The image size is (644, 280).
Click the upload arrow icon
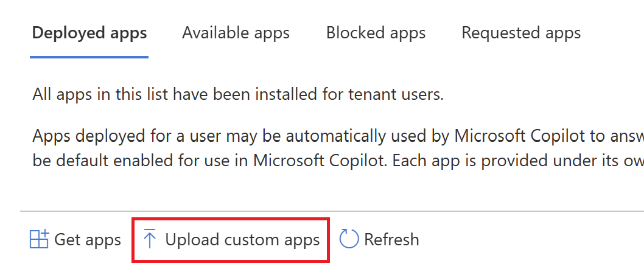(150, 239)
